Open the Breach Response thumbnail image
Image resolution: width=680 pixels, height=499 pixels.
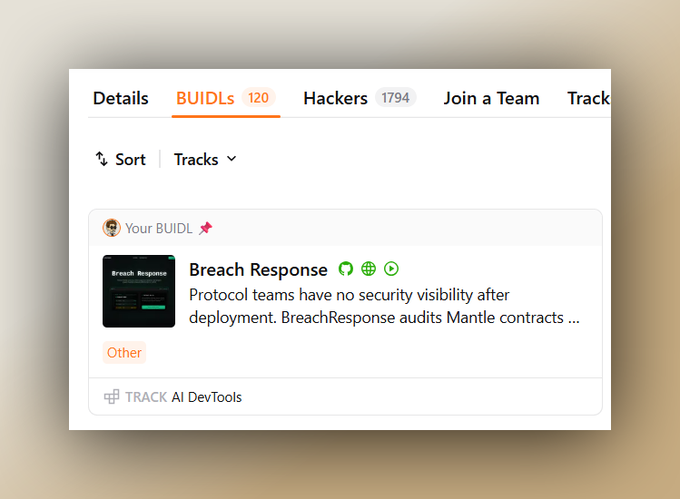tap(139, 291)
